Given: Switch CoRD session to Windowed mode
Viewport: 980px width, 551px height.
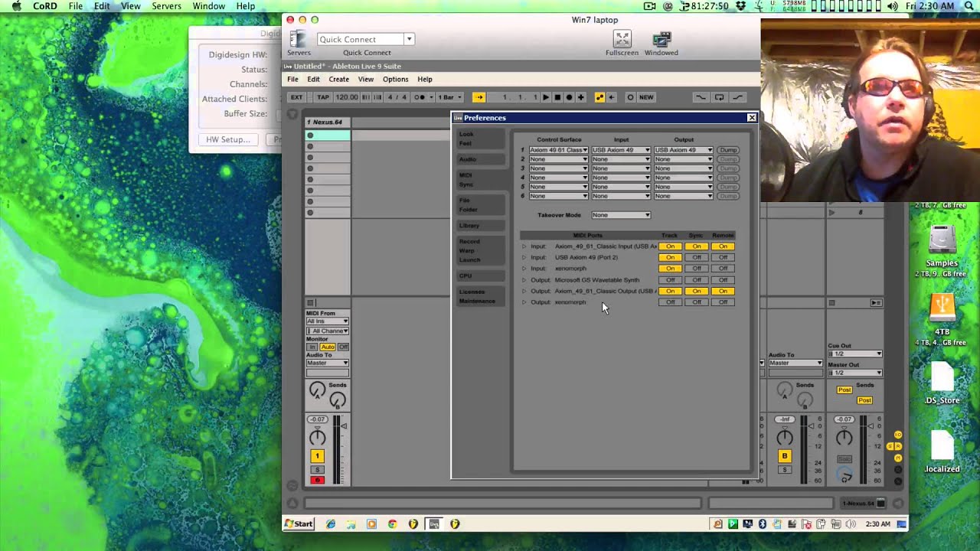Looking at the screenshot, I should (x=661, y=39).
